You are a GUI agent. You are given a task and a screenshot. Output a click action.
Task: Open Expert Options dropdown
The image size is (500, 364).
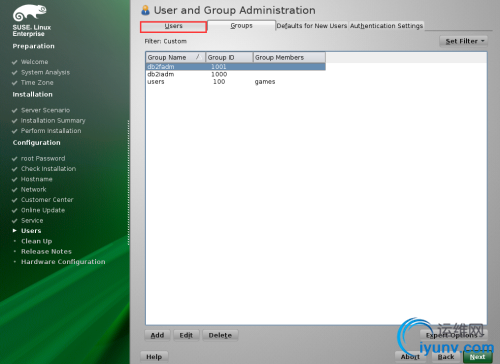click(454, 335)
